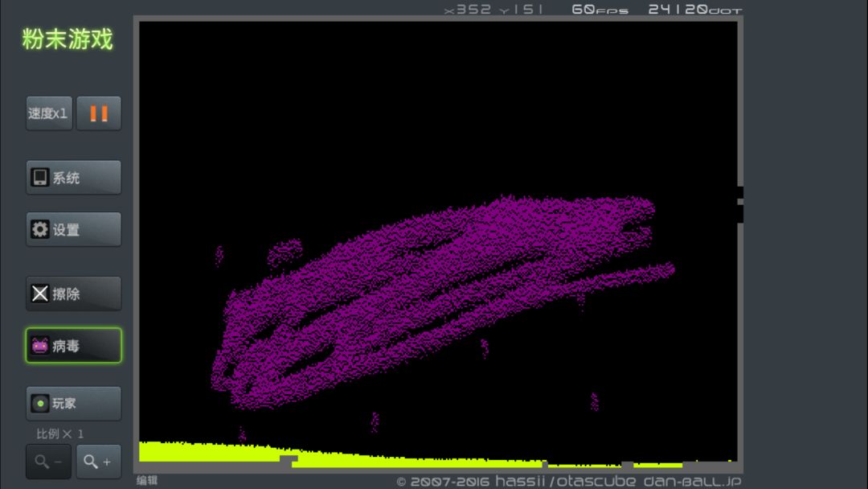Viewport: 868px width, 489px height.
Task: Click the hassii/otascube dan-ball.jp copyright text
Action: tap(569, 481)
